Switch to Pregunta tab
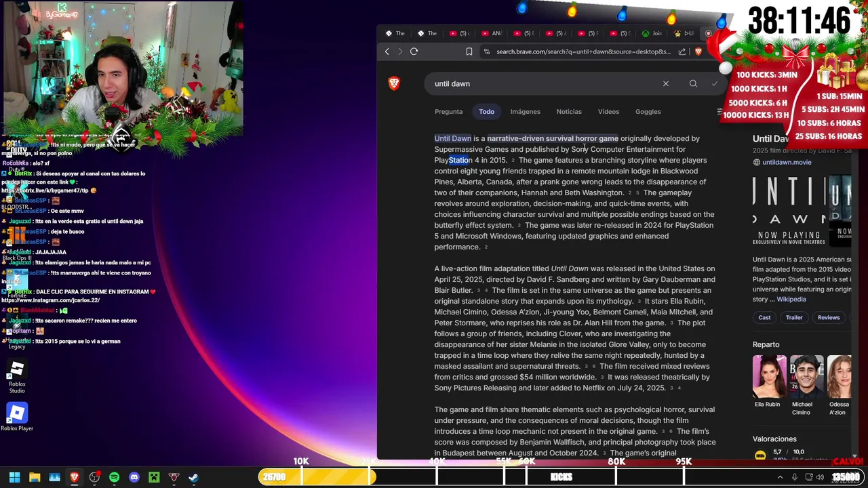Image resolution: width=868 pixels, height=488 pixels. click(x=448, y=112)
